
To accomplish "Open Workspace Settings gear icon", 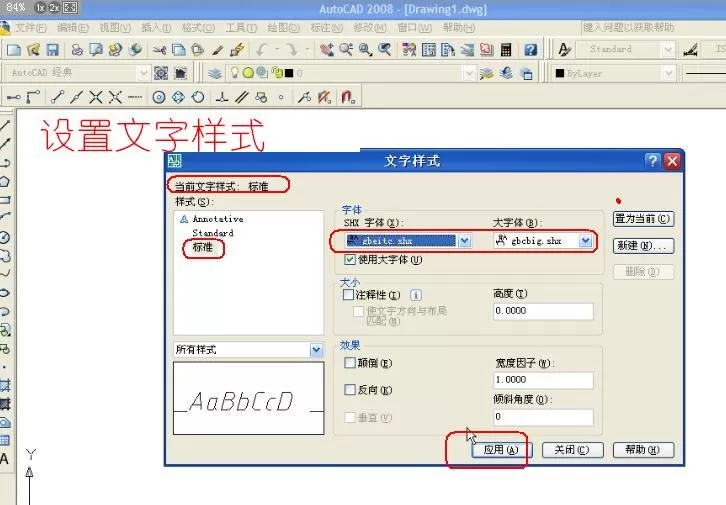I will pos(161,73).
